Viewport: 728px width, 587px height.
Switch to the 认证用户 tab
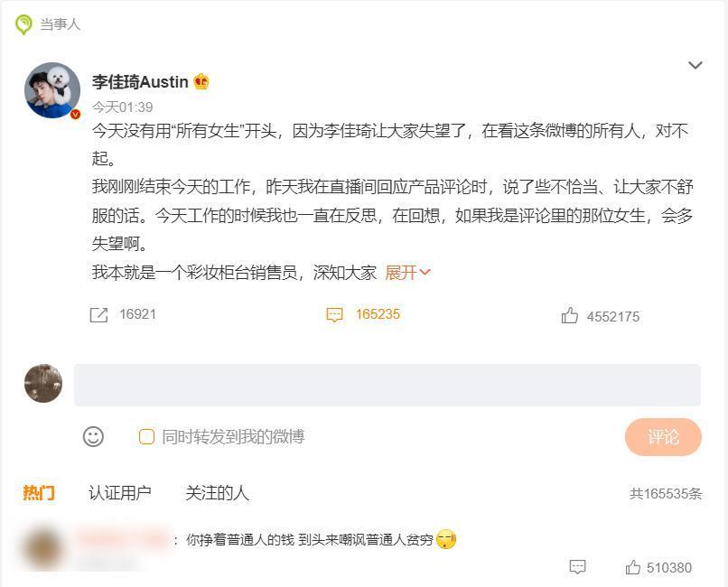click(x=118, y=493)
